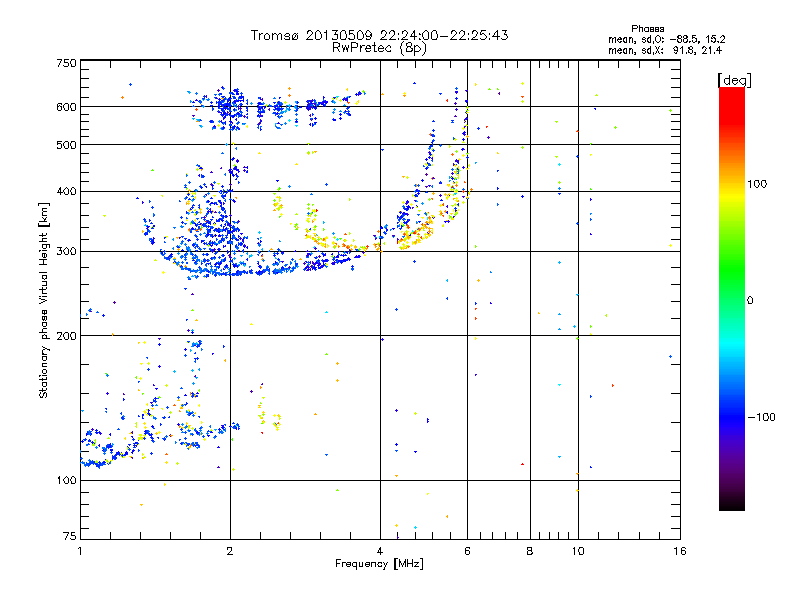Click the 'Frequency [MHz]' x-axis title
800x600 pixels.
pos(379,564)
